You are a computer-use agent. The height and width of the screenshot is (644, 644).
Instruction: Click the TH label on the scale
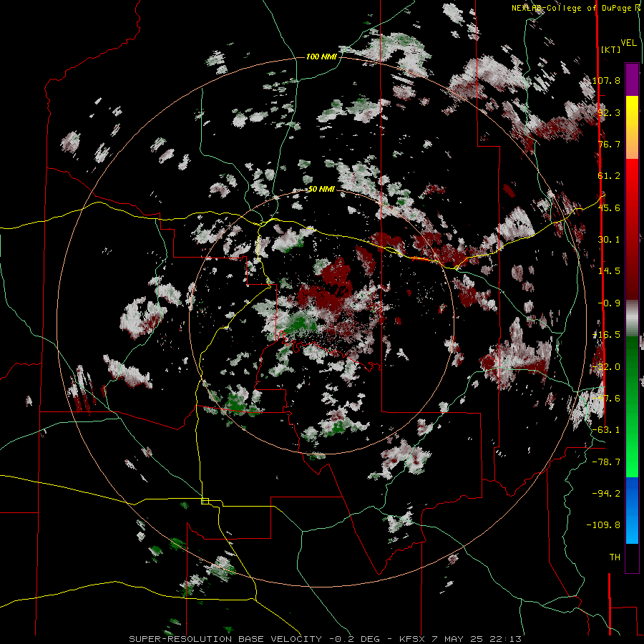point(615,557)
